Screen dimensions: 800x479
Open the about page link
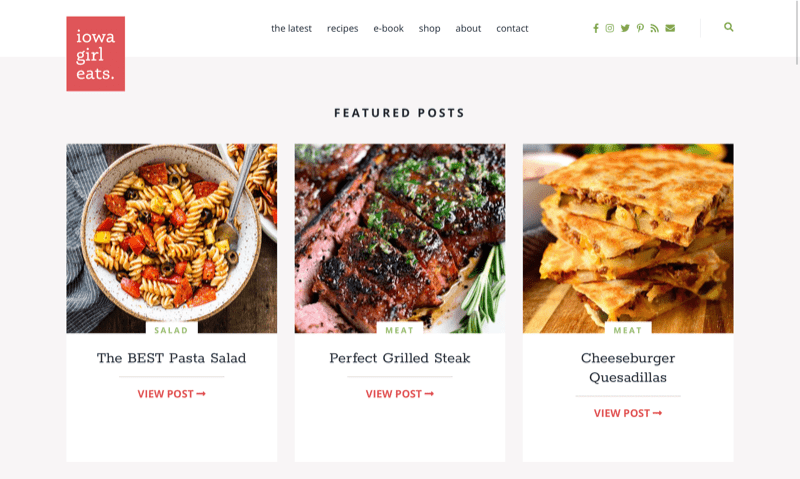point(468,29)
